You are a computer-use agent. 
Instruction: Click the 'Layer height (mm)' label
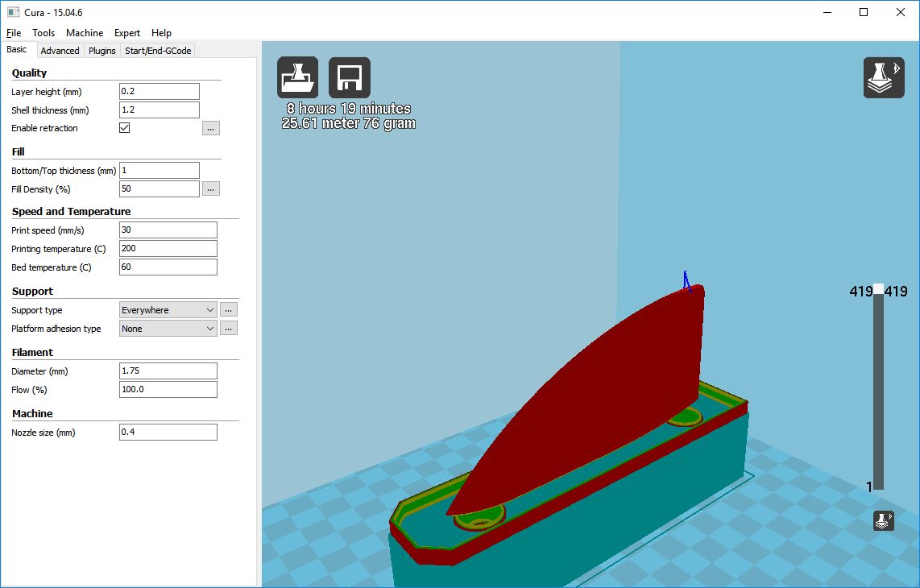click(x=47, y=92)
